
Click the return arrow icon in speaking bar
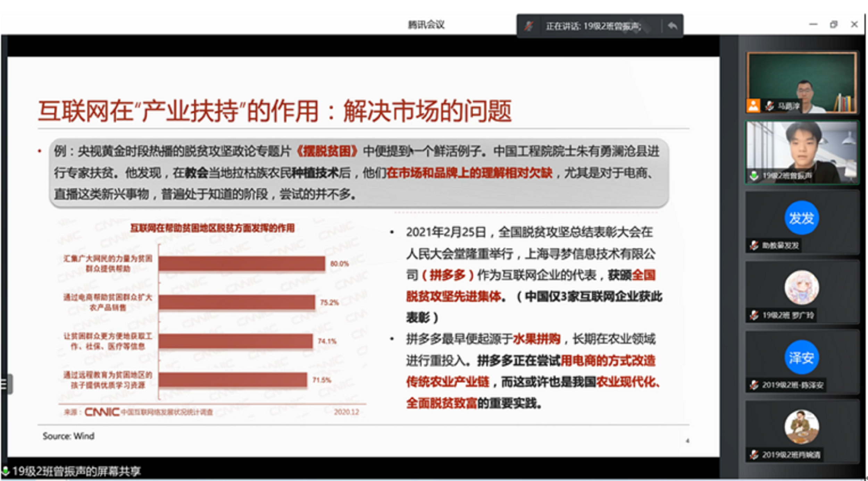click(x=673, y=26)
